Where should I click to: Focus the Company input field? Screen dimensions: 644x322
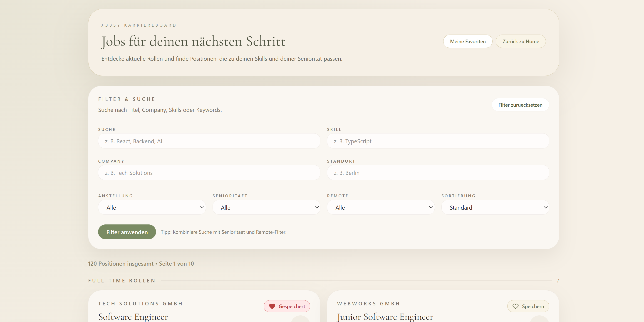[209, 173]
